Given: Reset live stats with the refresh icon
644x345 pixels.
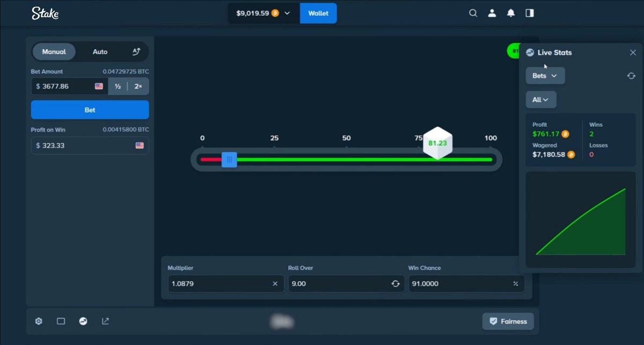Looking at the screenshot, I should pos(632,76).
